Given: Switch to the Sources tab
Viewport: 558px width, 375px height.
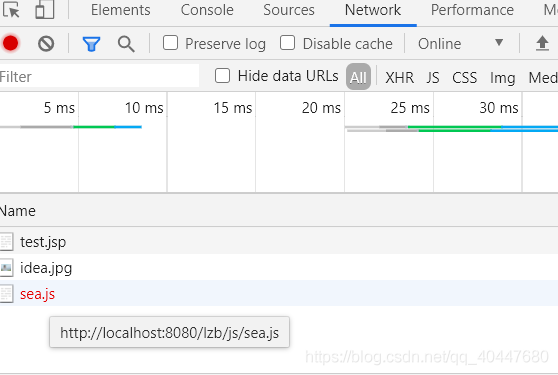Looking at the screenshot, I should pos(289,10).
